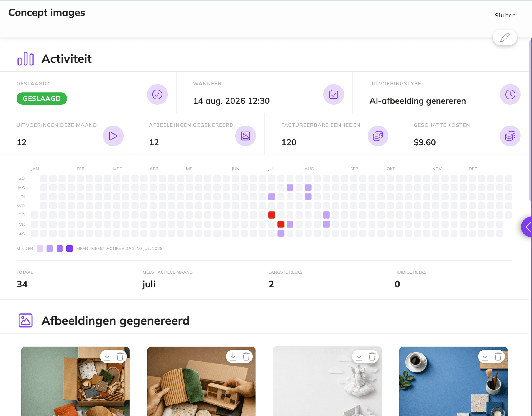Click the coins icon by Factureerbare eenheden
This screenshot has width=532, height=416.
(x=378, y=136)
